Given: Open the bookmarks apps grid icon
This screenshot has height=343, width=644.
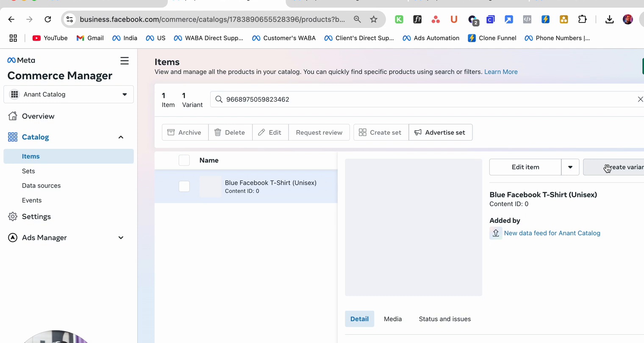Looking at the screenshot, I should pyautogui.click(x=13, y=38).
